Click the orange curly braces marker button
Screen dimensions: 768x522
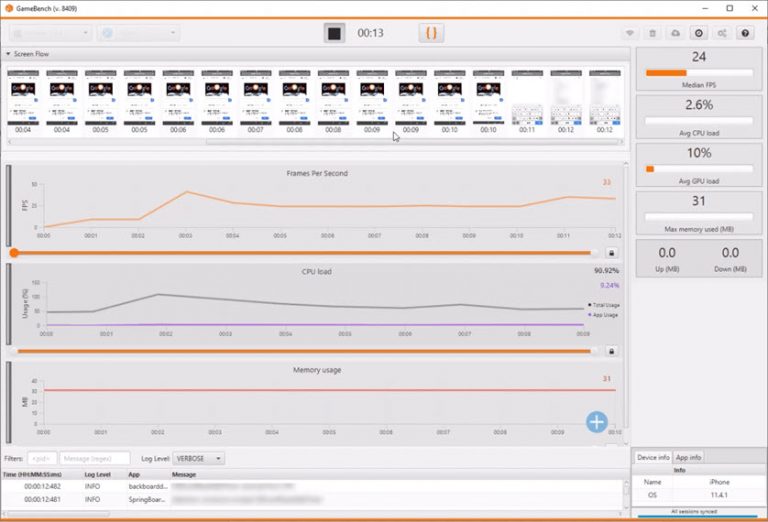431,33
